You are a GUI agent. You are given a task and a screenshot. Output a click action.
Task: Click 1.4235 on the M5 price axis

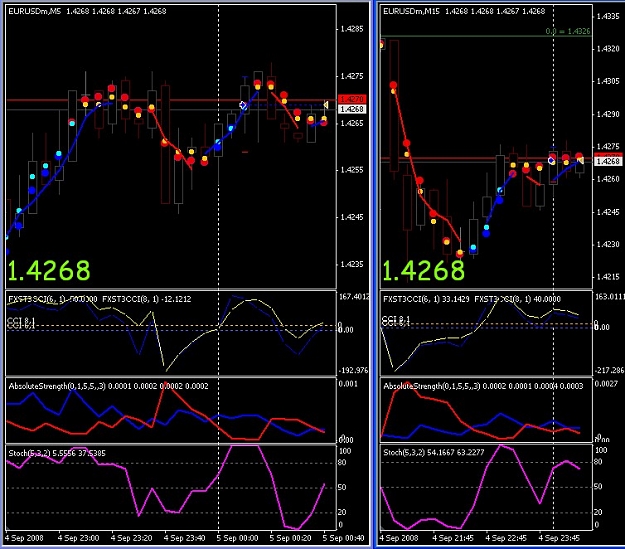(352, 264)
